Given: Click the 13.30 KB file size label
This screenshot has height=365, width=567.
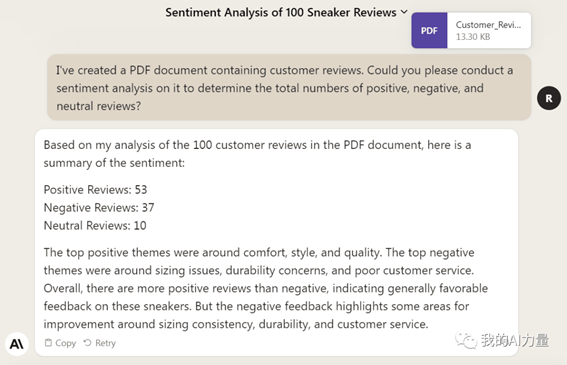Looking at the screenshot, I should [x=473, y=37].
